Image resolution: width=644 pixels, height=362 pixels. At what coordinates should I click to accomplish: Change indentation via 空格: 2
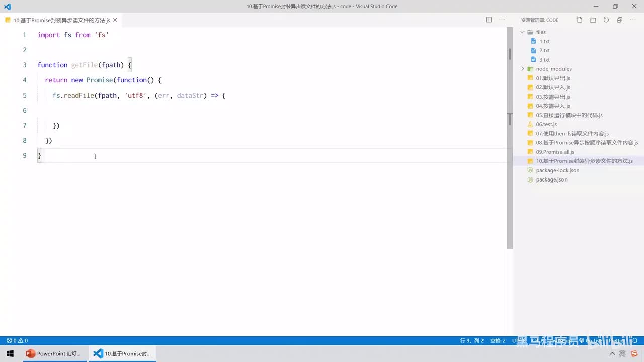498,340
